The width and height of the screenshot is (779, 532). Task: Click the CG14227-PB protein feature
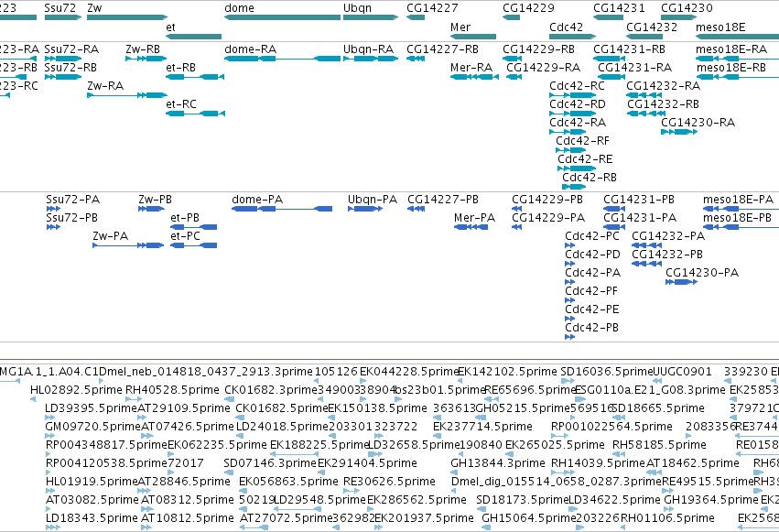[416, 209]
